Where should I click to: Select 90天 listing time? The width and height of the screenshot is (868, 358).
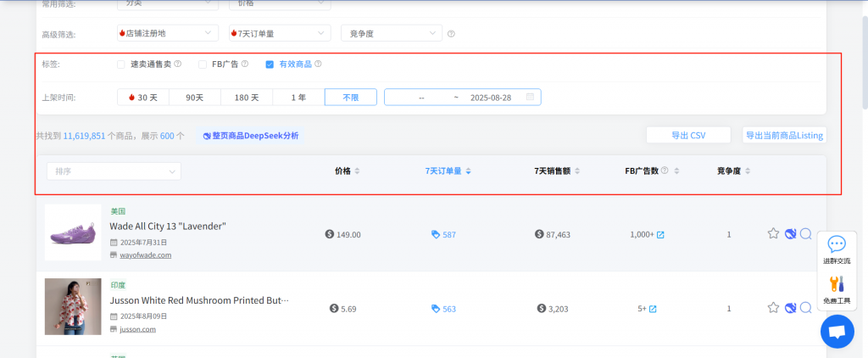pos(195,97)
